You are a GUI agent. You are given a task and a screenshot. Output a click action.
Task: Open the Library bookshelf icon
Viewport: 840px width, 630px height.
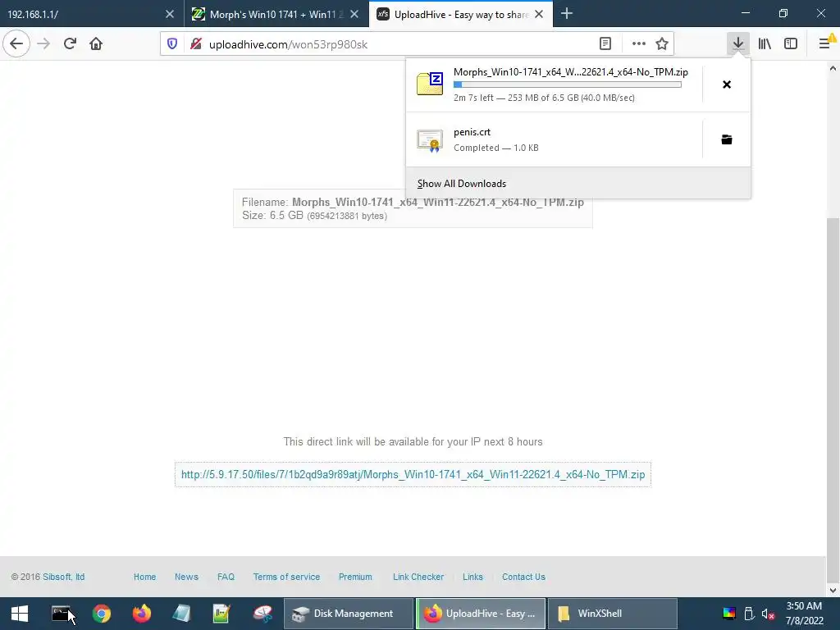(765, 44)
